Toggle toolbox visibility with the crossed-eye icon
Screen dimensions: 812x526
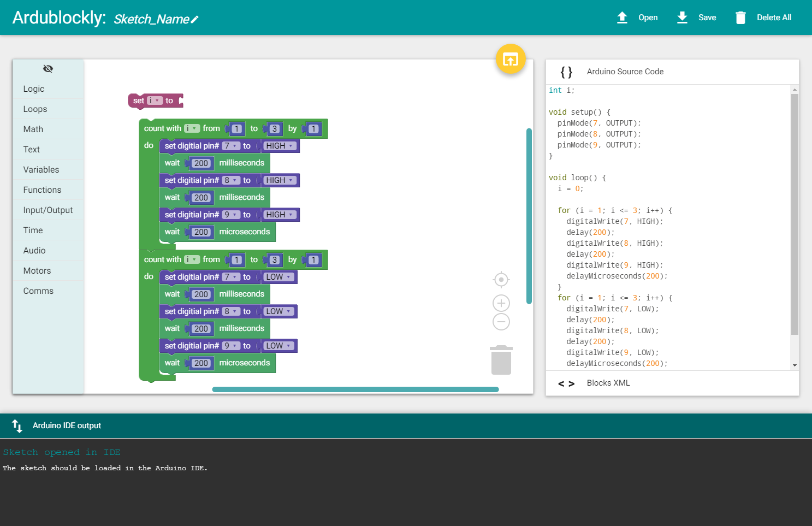click(x=48, y=69)
